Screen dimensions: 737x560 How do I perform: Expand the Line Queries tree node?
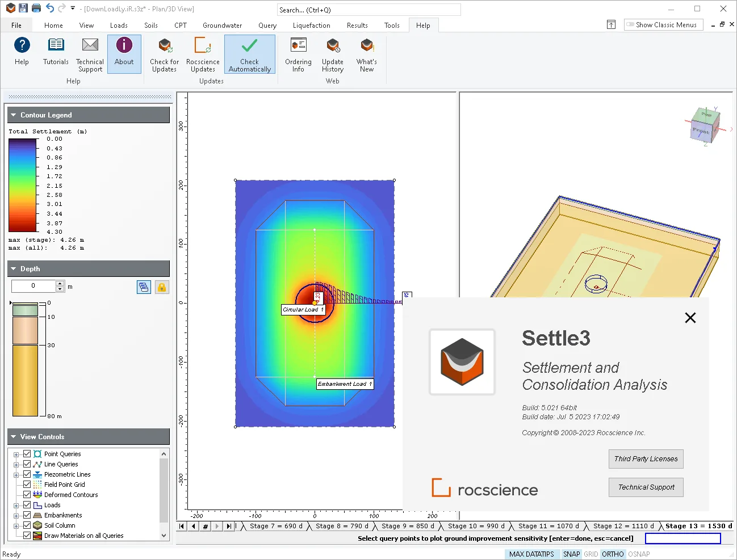(x=16, y=465)
